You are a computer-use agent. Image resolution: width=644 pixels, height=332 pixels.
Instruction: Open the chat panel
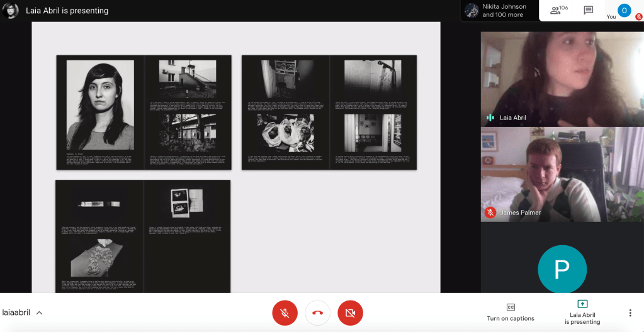[589, 11]
